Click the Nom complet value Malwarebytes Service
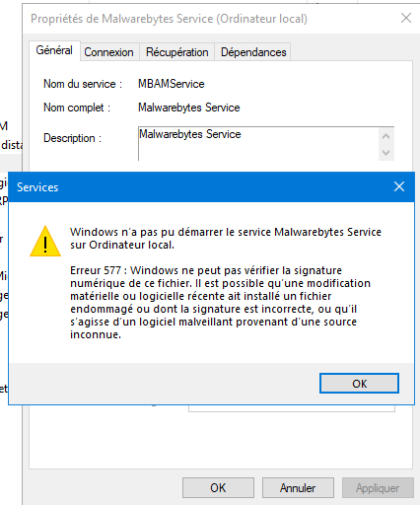 [189, 108]
